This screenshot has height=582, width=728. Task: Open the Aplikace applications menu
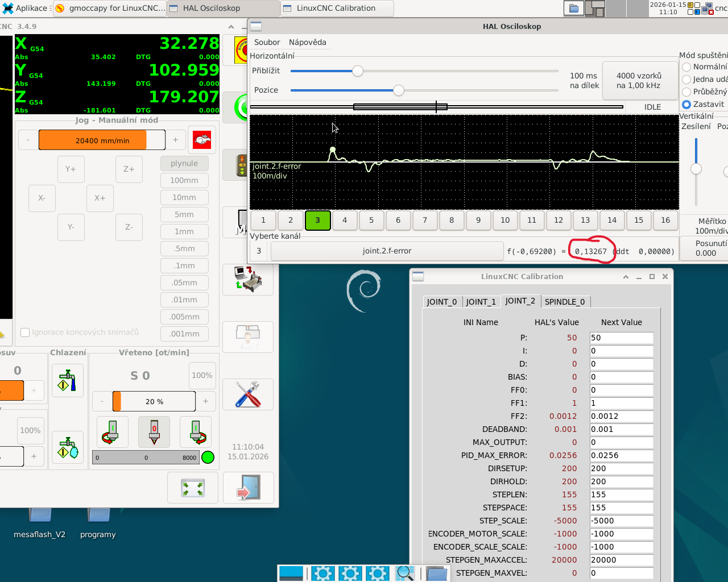(x=26, y=8)
